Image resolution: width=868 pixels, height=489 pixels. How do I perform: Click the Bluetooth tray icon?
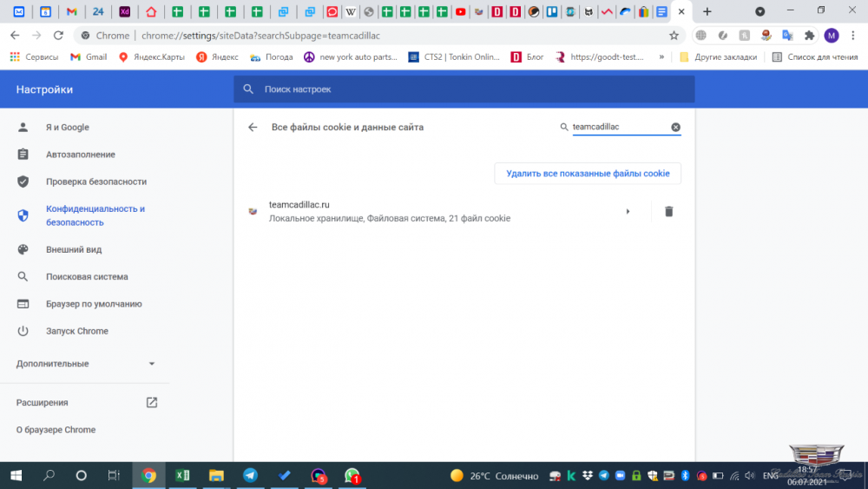685,476
